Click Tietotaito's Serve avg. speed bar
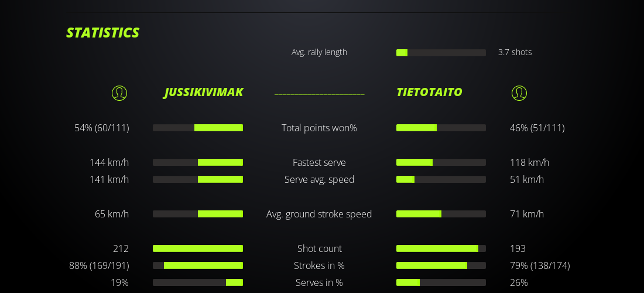Image resolution: width=644 pixels, height=293 pixels. click(441, 179)
